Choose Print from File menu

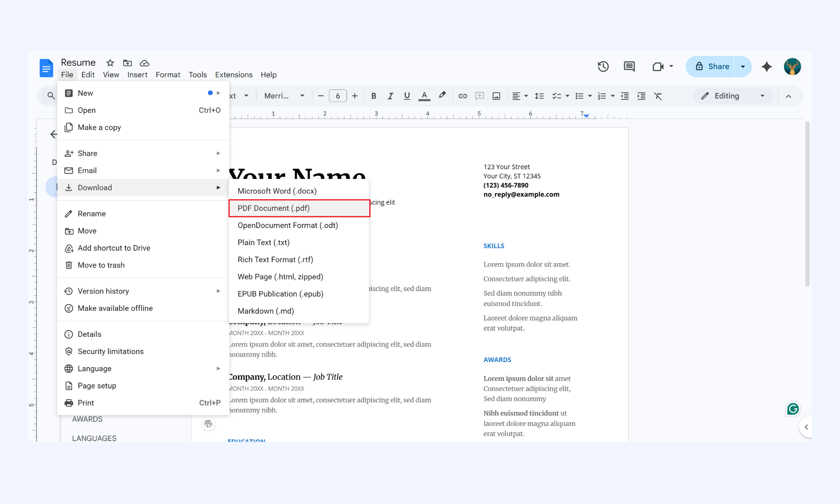(143, 403)
